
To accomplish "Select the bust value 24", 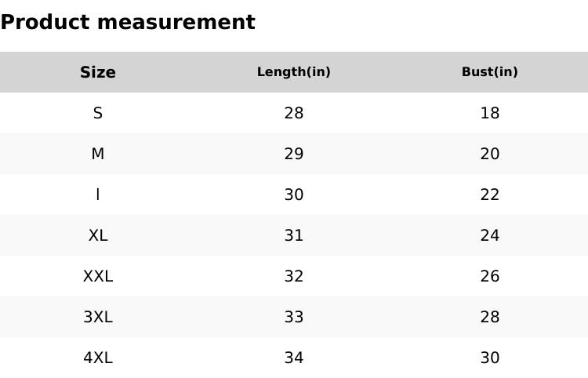I will (x=490, y=235).
